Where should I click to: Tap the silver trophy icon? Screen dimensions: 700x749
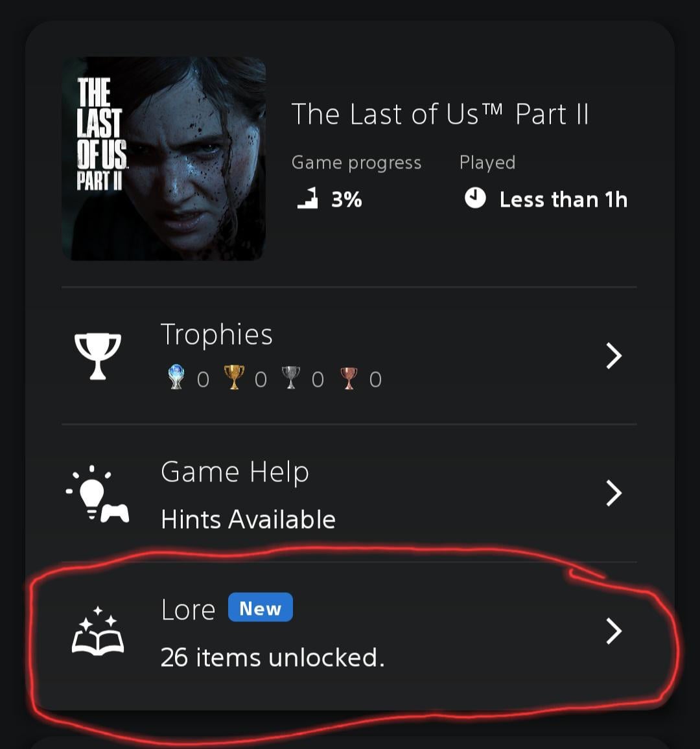coord(291,377)
